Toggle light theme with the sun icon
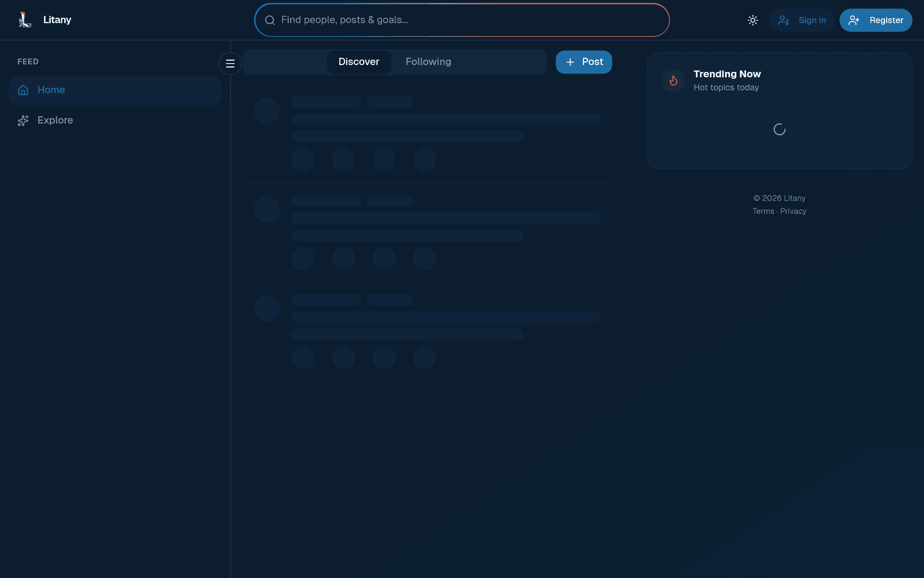Image resolution: width=924 pixels, height=578 pixels. pos(753,20)
